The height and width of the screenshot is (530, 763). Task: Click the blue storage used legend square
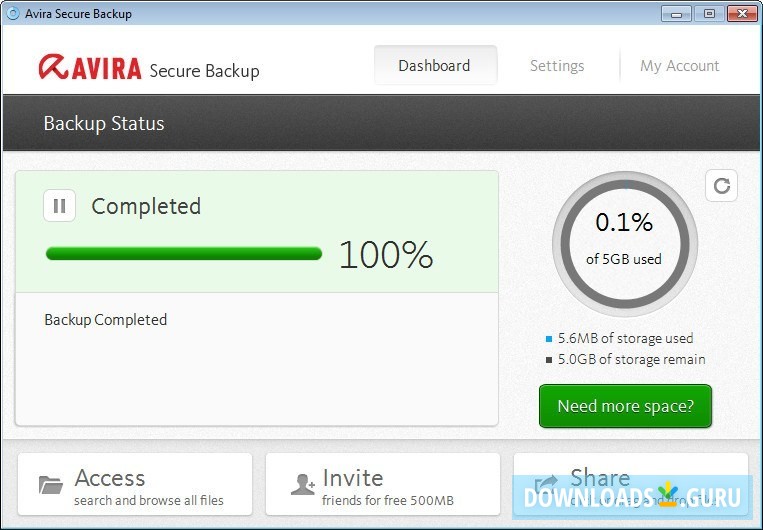tap(549, 339)
